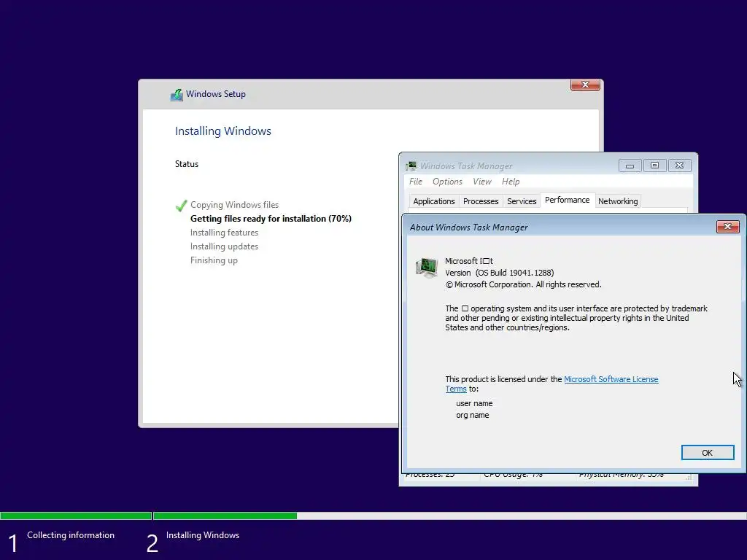Image resolution: width=747 pixels, height=560 pixels.
Task: Click the 'Installing Windows' step 2 label
Action: coord(203,535)
